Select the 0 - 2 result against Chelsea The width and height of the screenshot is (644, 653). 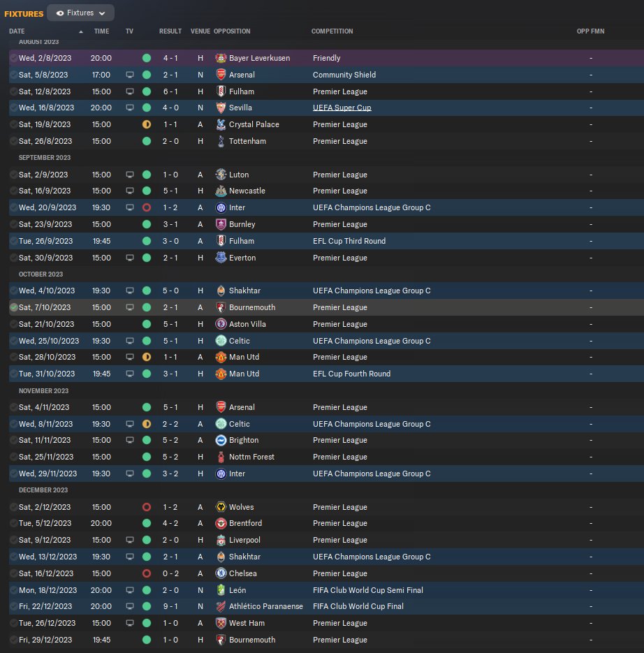tap(170, 573)
